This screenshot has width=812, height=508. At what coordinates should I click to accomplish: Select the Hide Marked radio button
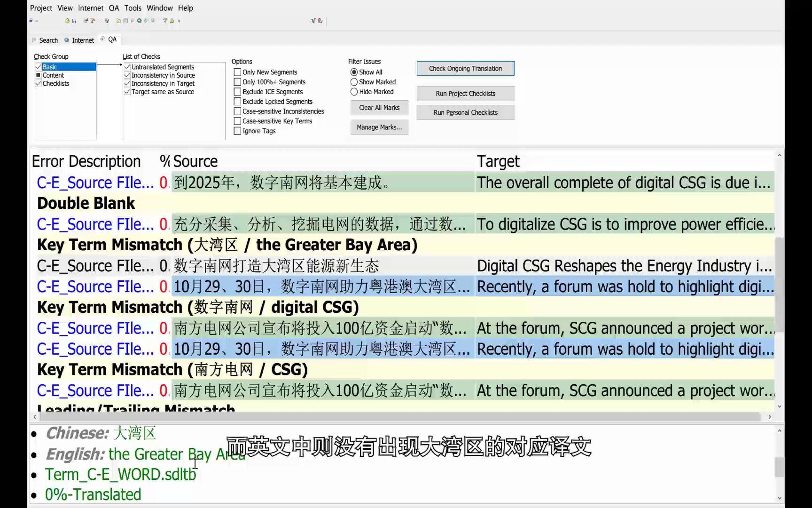pyautogui.click(x=354, y=92)
